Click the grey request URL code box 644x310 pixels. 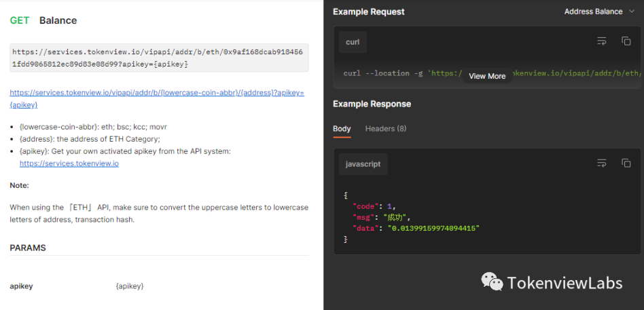click(x=159, y=58)
